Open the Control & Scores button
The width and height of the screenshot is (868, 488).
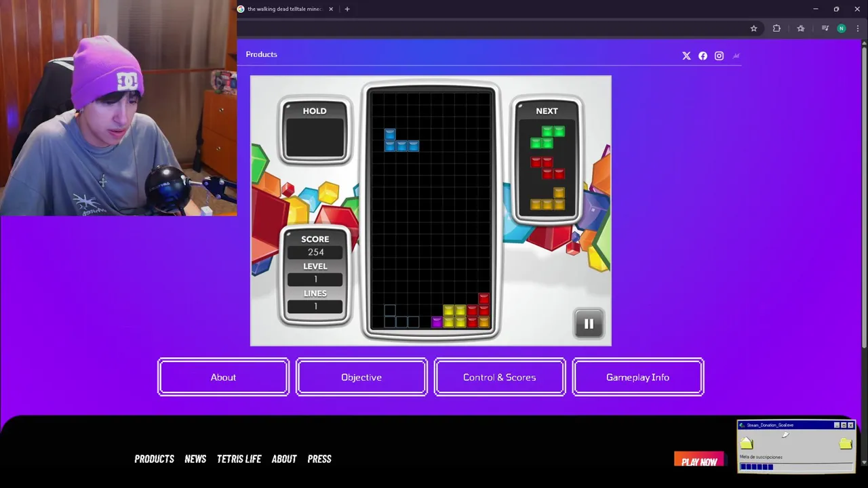click(500, 377)
